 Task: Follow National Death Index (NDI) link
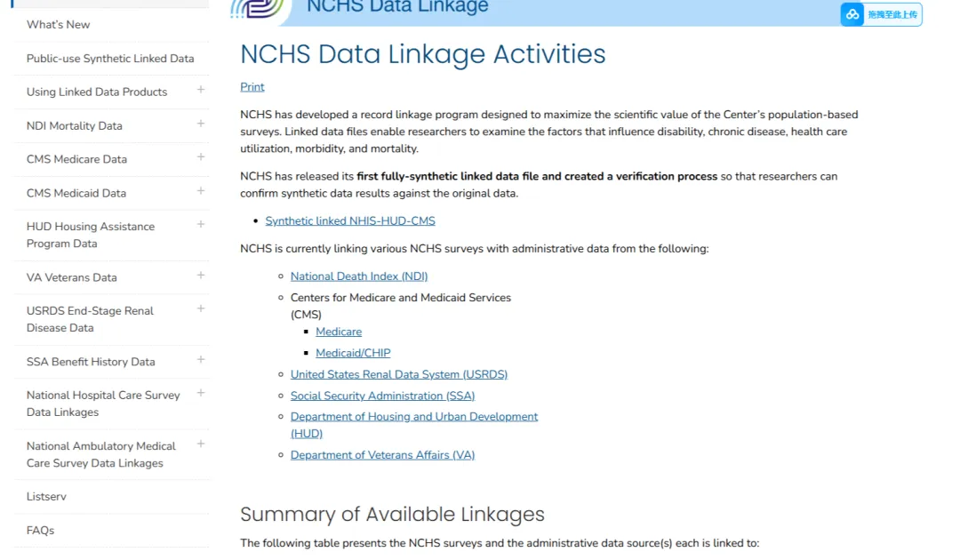point(359,276)
